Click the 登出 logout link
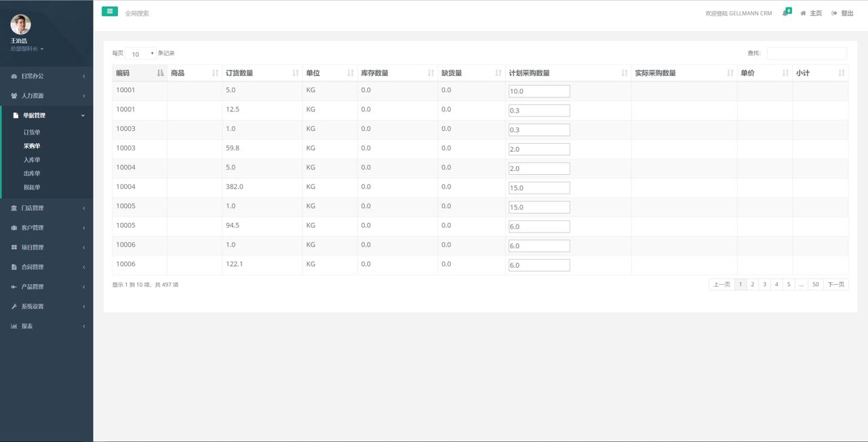868x442 pixels. pyautogui.click(x=843, y=14)
